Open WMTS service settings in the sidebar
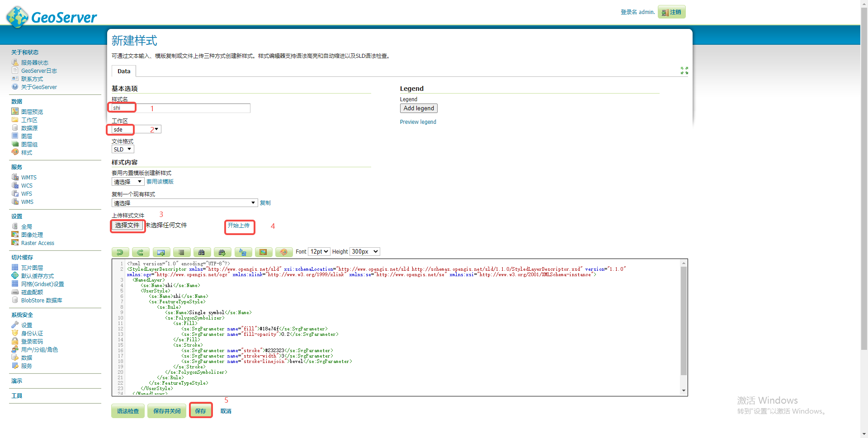This screenshot has width=868, height=438. (29, 178)
